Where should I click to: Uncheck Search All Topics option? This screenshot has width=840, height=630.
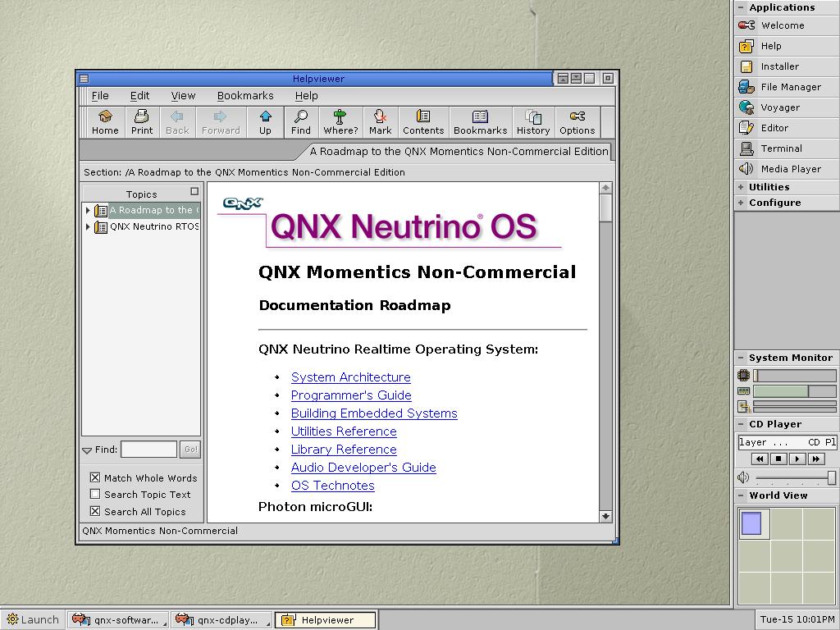[x=95, y=512]
